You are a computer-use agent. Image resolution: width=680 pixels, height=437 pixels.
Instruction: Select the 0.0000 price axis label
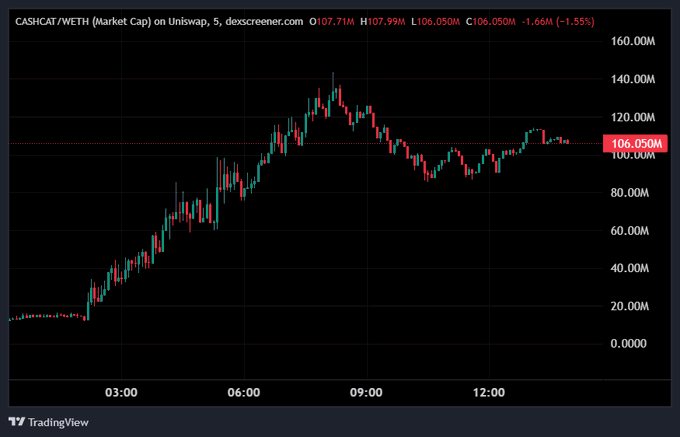point(628,344)
